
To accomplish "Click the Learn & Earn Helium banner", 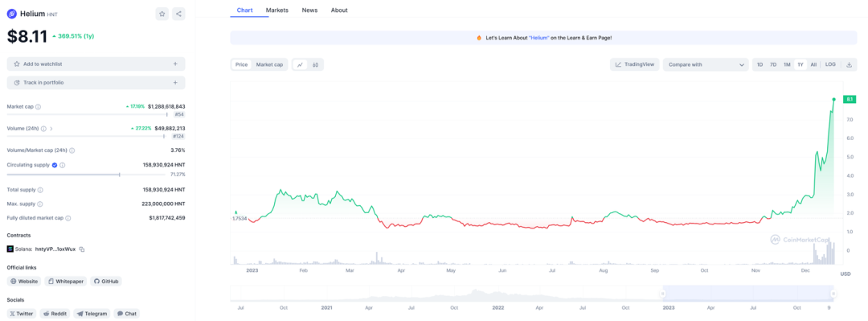I will pos(543,38).
